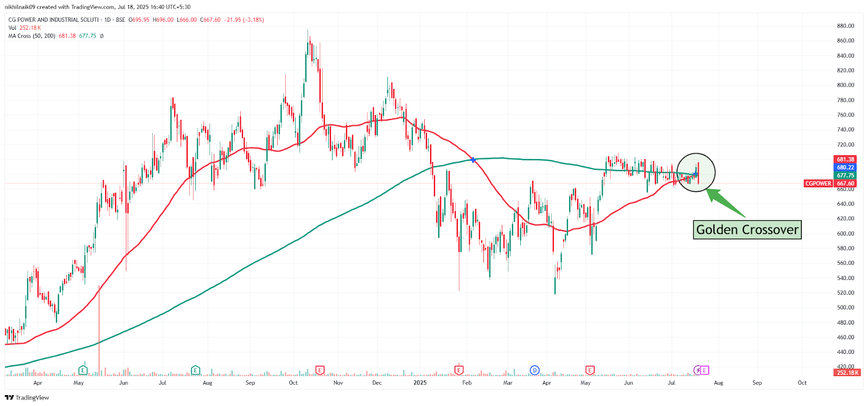
Task: Open the red earnings marker before Feb
Action: [459, 370]
